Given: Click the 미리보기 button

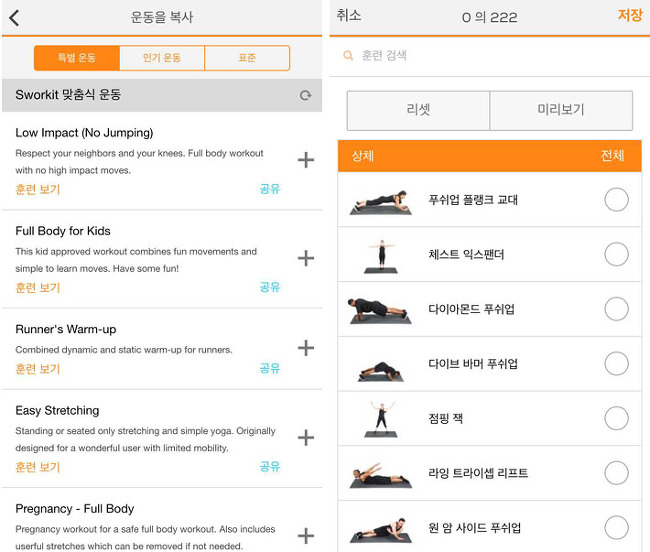Looking at the screenshot, I should point(561,110).
